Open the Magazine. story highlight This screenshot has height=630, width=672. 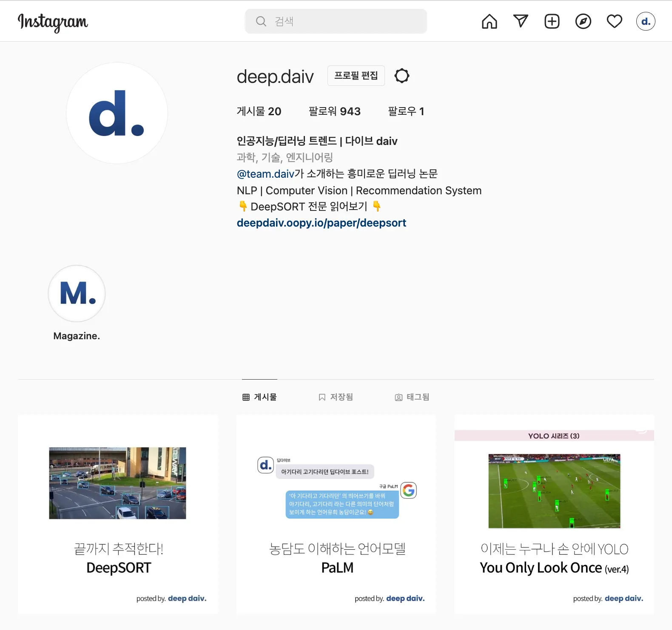(77, 293)
